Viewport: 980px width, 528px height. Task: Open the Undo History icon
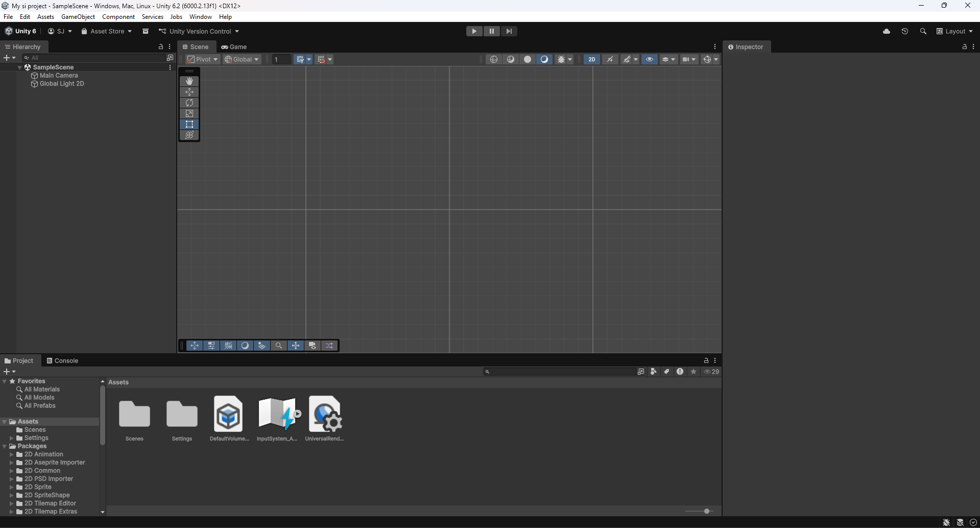pos(904,31)
